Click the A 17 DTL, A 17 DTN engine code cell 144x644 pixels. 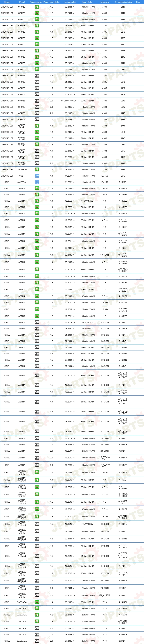[123, 546]
